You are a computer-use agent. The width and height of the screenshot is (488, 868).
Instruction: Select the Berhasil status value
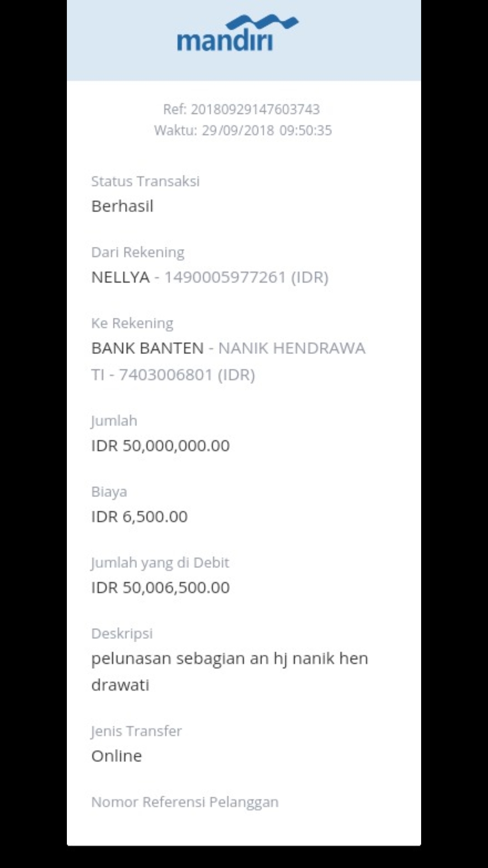tap(122, 206)
